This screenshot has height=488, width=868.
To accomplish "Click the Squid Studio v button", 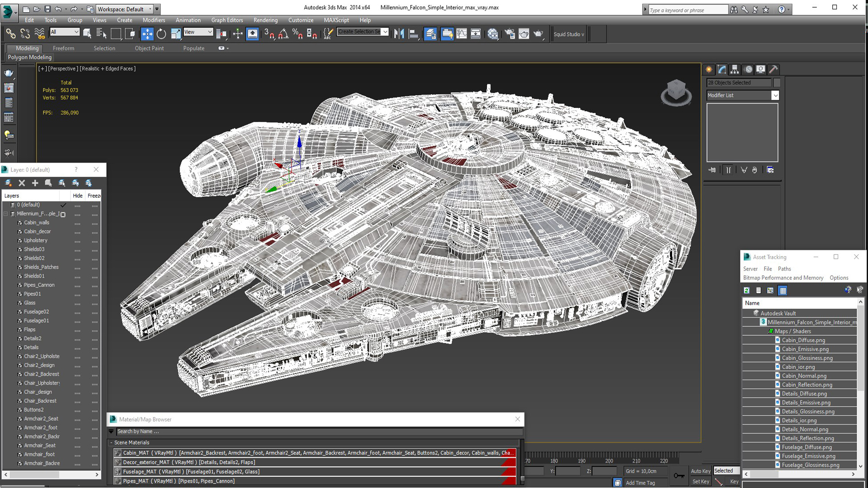I will (x=569, y=34).
